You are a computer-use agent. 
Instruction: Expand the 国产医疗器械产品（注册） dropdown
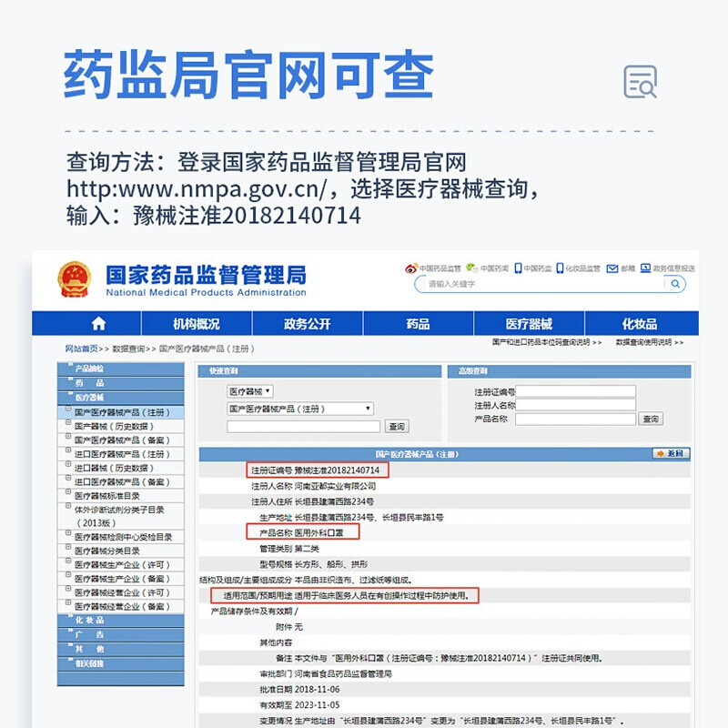coord(299,409)
